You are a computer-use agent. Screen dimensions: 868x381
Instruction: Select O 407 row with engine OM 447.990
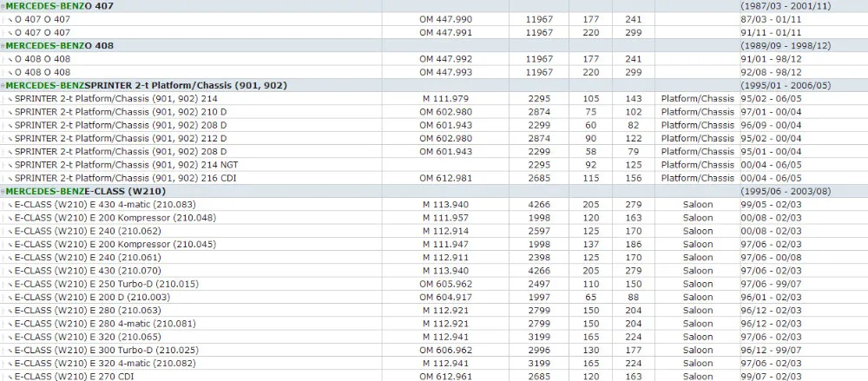(x=434, y=19)
